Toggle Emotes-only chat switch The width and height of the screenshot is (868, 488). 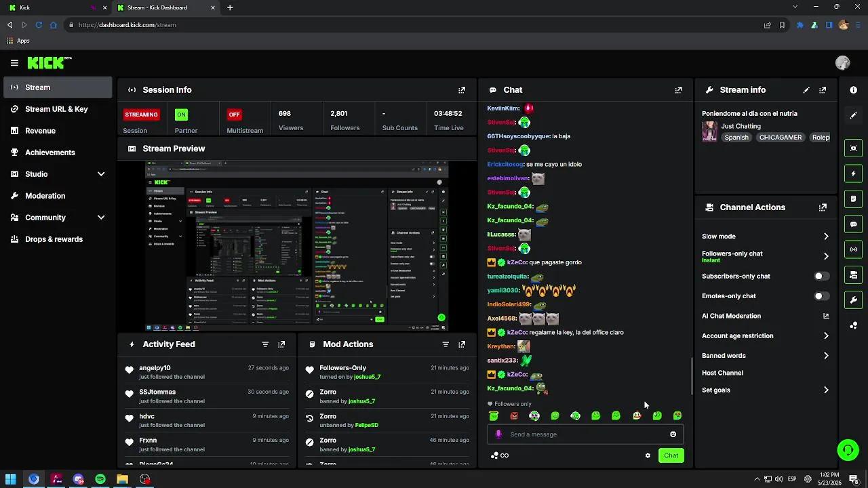(821, 296)
